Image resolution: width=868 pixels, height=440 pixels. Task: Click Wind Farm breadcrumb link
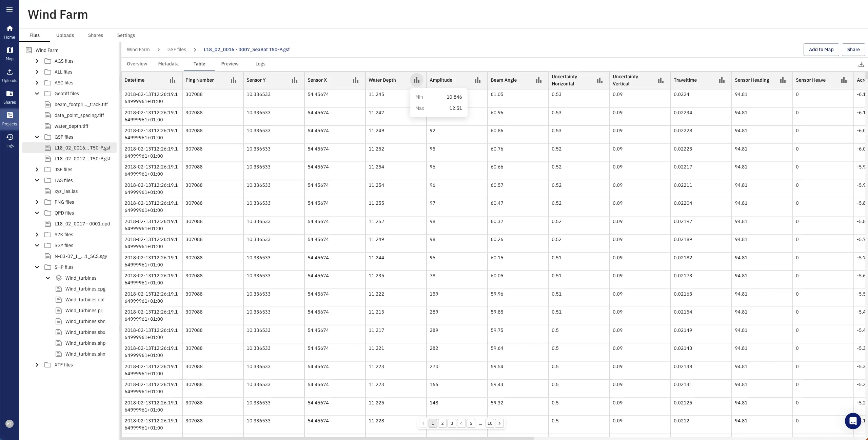(x=138, y=49)
